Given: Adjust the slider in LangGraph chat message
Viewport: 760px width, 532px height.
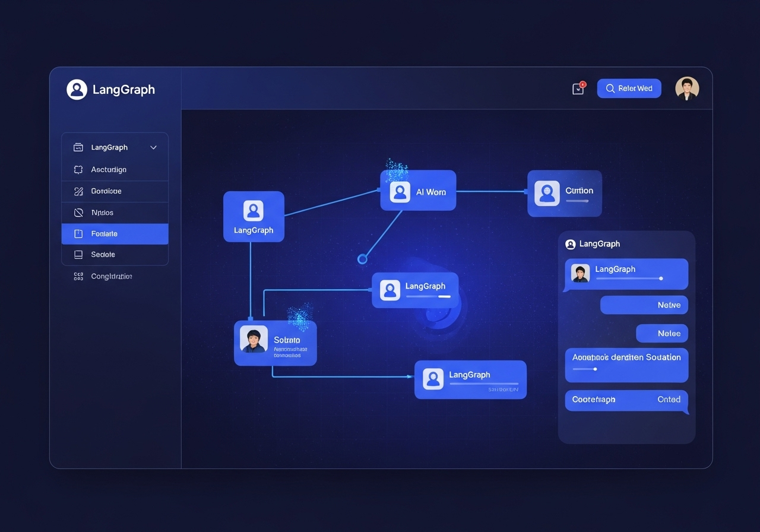Looking at the screenshot, I should click(x=629, y=278).
